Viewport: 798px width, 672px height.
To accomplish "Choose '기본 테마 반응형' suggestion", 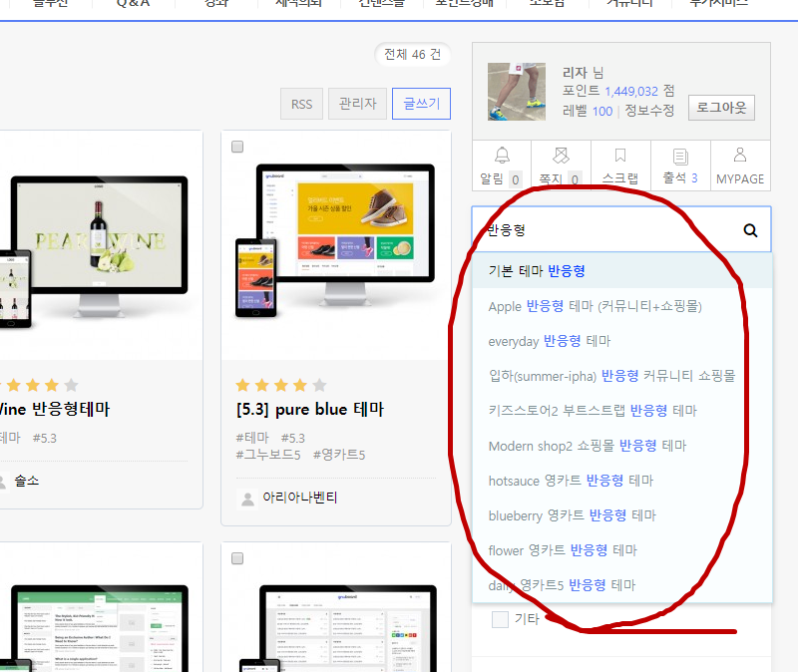I will tap(537, 271).
